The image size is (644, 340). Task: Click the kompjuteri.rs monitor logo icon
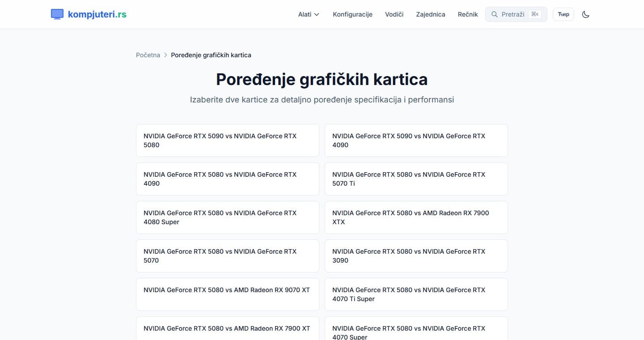pyautogui.click(x=57, y=14)
